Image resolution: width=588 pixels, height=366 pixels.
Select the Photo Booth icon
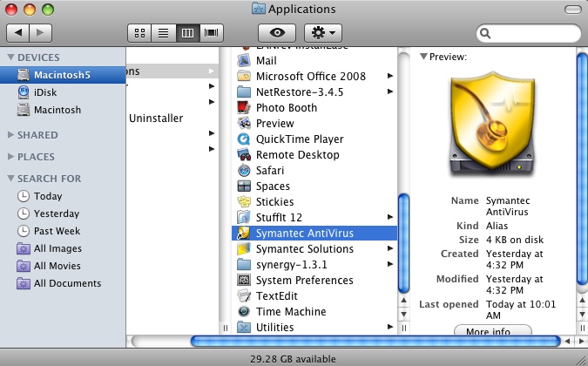pyautogui.click(x=244, y=108)
